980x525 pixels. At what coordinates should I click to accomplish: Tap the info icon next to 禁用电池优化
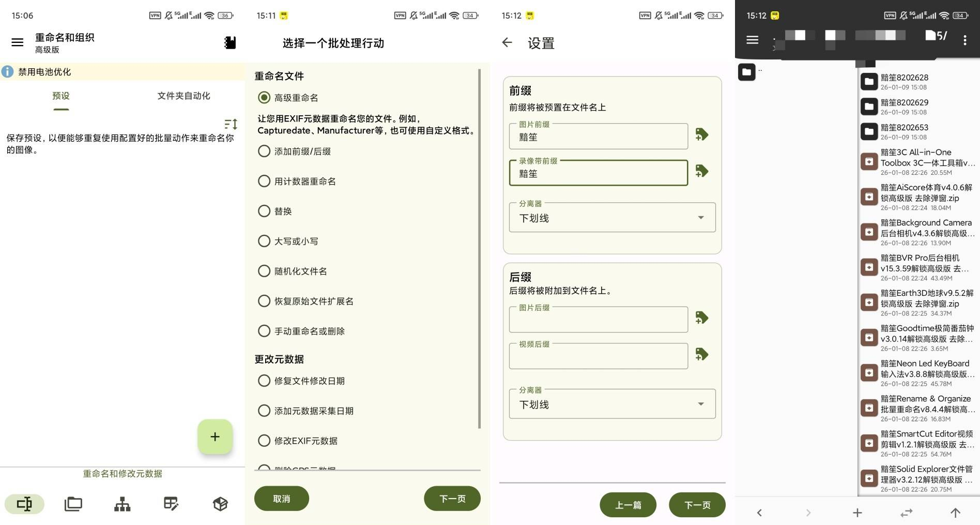7,72
